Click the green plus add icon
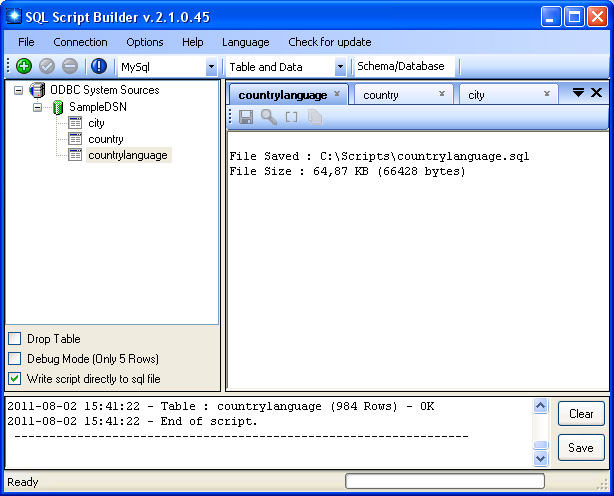The width and height of the screenshot is (614, 496). pyautogui.click(x=24, y=66)
